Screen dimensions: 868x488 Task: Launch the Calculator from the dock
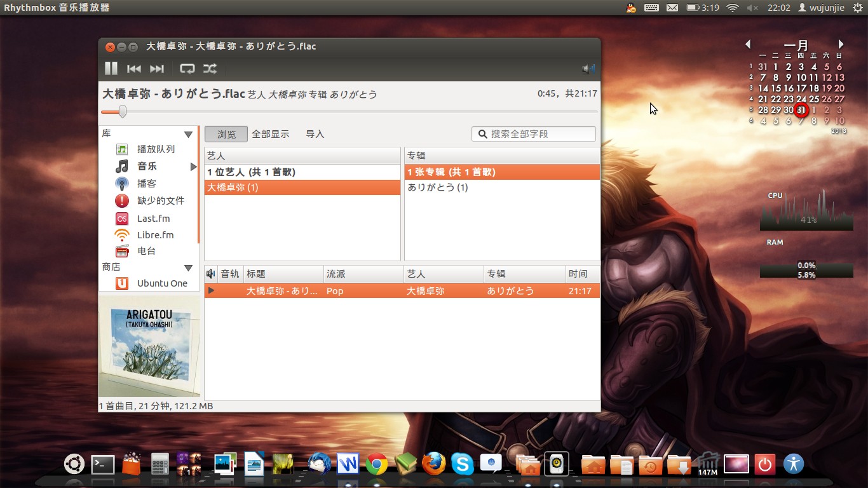(x=159, y=464)
